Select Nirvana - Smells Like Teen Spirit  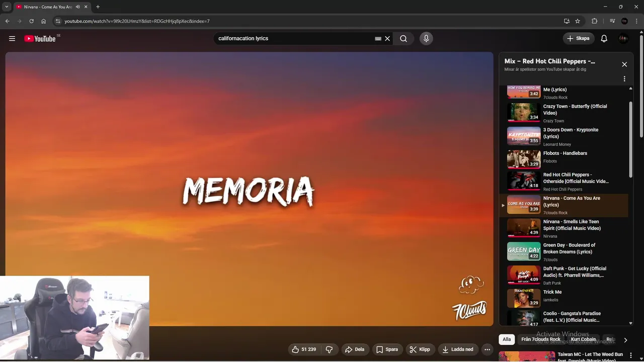coord(563,228)
